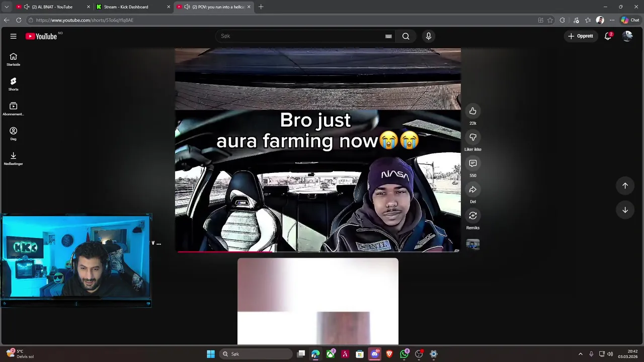Image resolution: width=644 pixels, height=362 pixels.
Task: Show hidden system tray icons
Action: pos(580,354)
